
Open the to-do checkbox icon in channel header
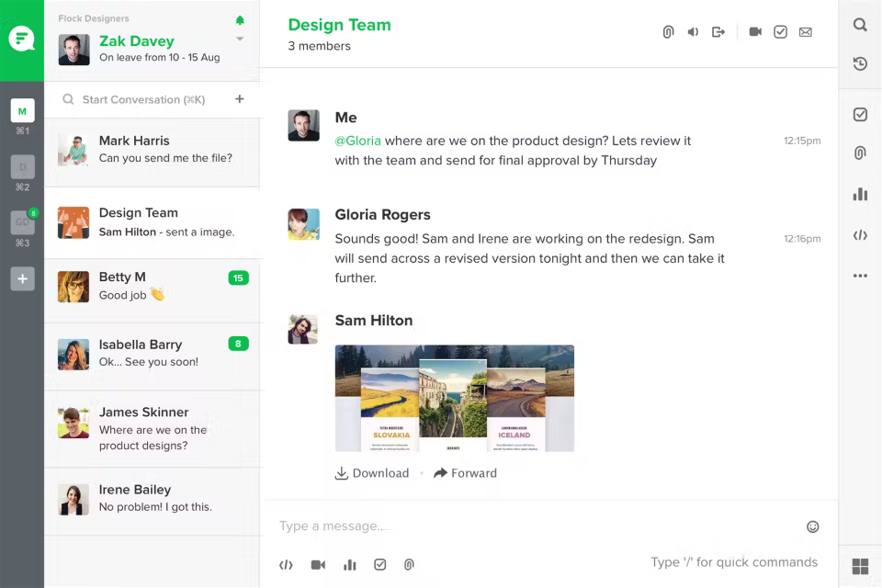point(780,32)
